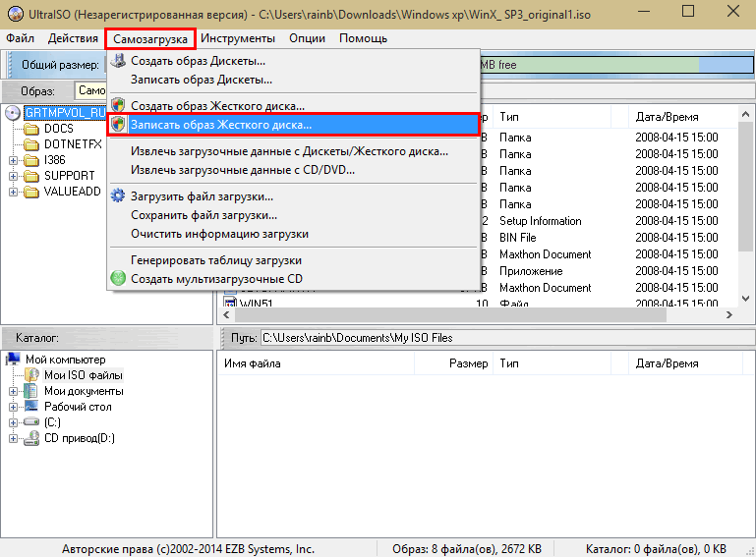Screen dimensions: 756x557
Task: Click the I386 folder icon
Action: click(31, 160)
